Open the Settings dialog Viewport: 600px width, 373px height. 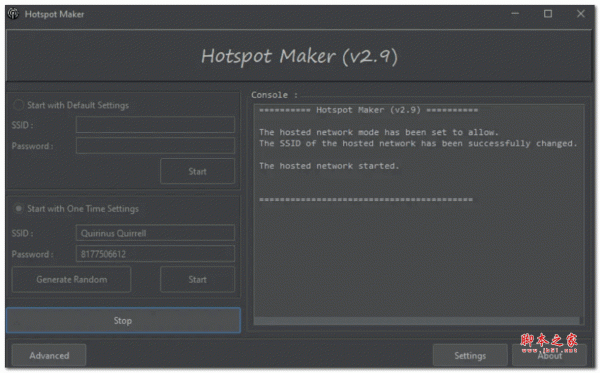(470, 355)
